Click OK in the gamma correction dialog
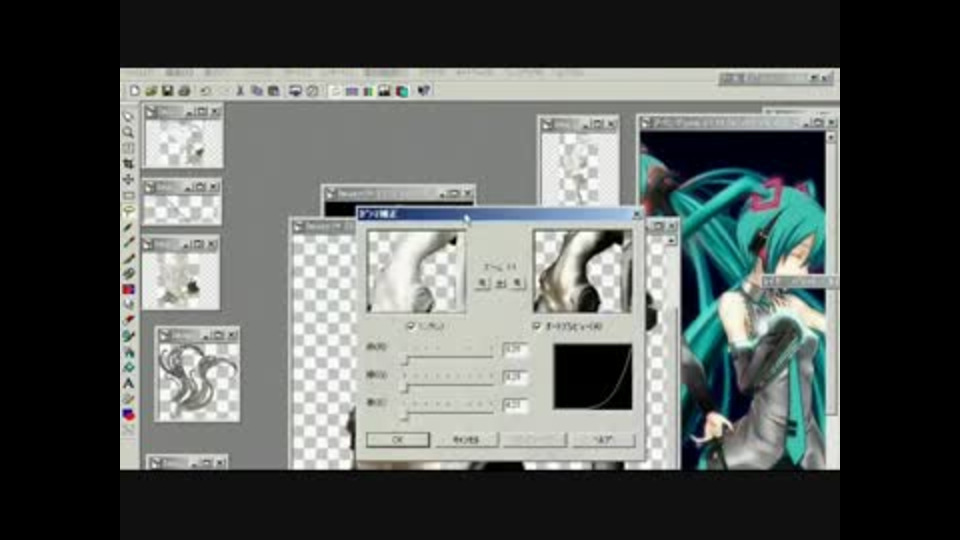Image resolution: width=960 pixels, height=540 pixels. [398, 440]
